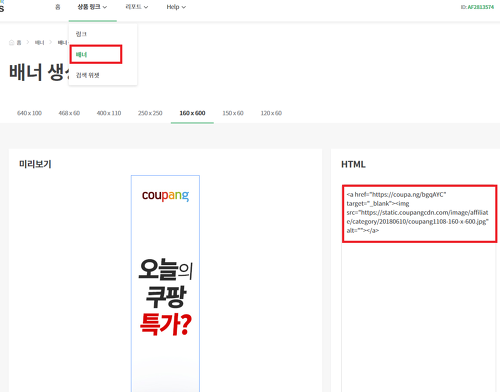Click the Coupang banner preview image
Image resolution: width=500 pixels, height=392 pixels.
coord(165,283)
